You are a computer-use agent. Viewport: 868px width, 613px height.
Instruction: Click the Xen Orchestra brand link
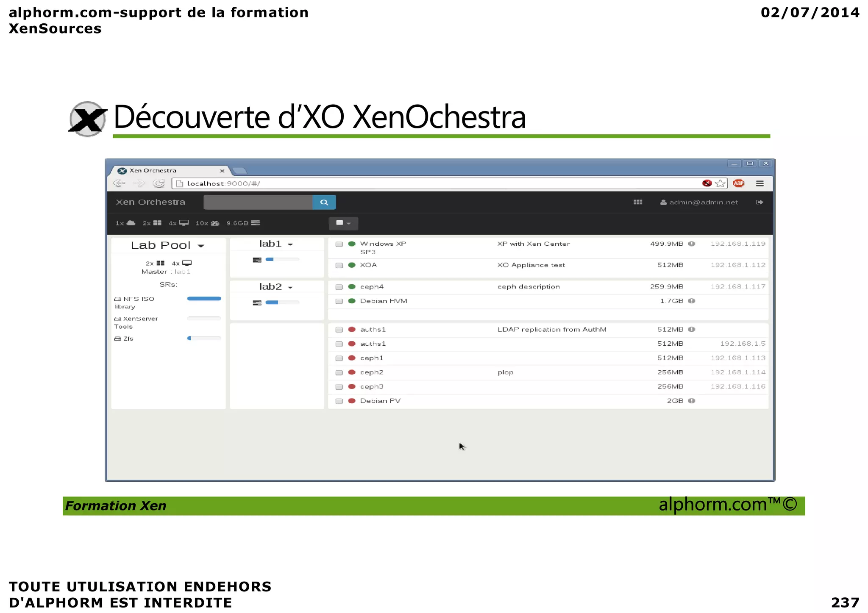[x=150, y=202]
